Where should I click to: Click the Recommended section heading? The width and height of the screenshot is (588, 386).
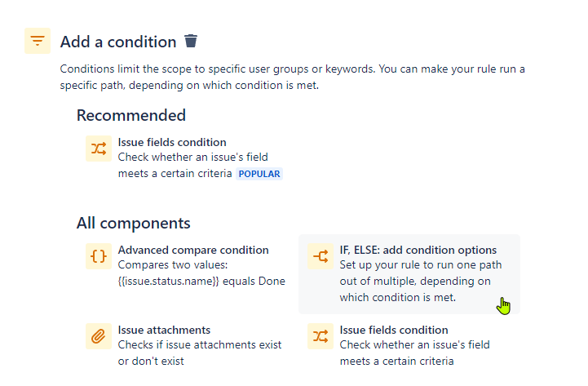pos(131,115)
